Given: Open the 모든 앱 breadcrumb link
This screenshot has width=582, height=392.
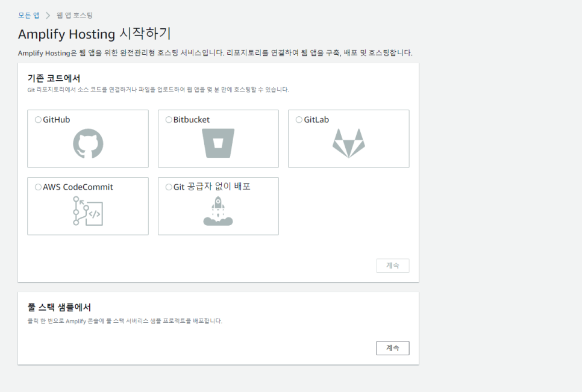Looking at the screenshot, I should [x=28, y=15].
